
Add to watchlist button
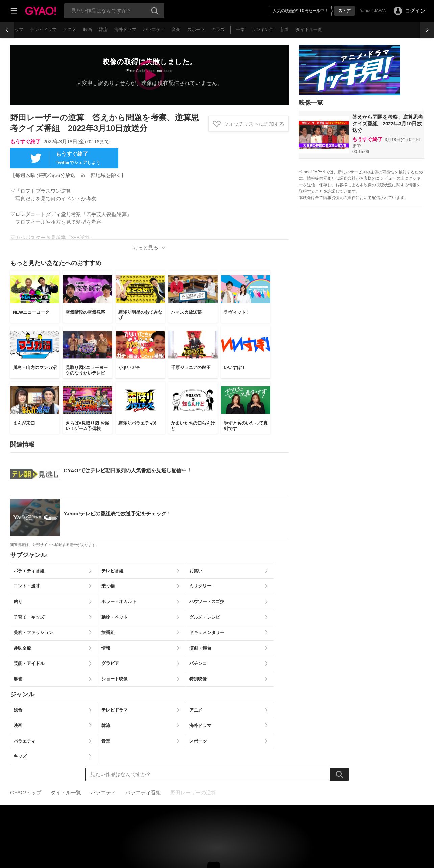(248, 124)
